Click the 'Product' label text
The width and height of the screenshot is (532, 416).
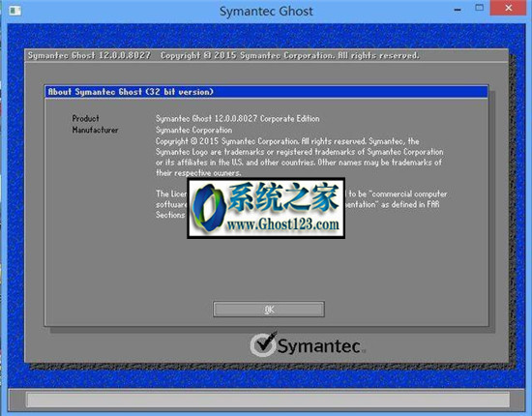tap(85, 118)
